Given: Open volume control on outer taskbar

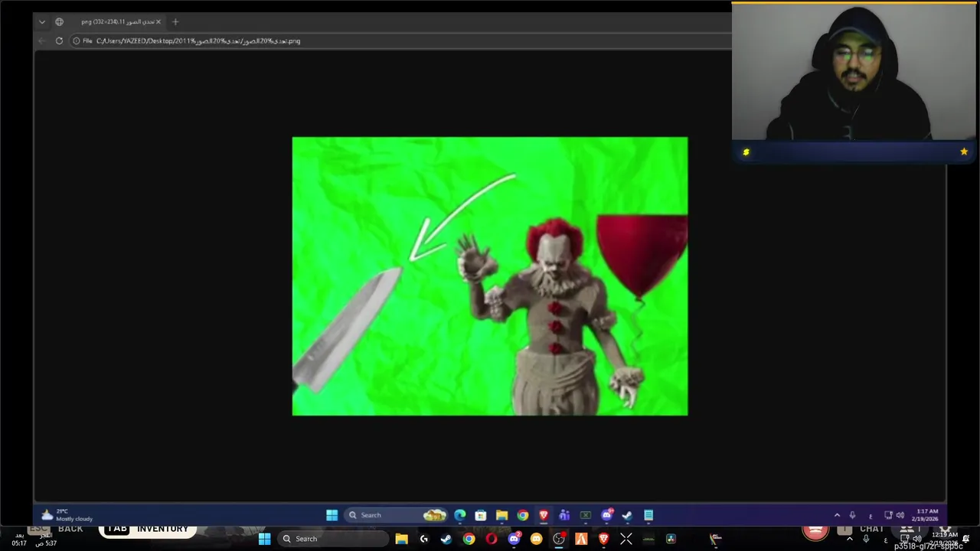Looking at the screenshot, I should pos(916,539).
